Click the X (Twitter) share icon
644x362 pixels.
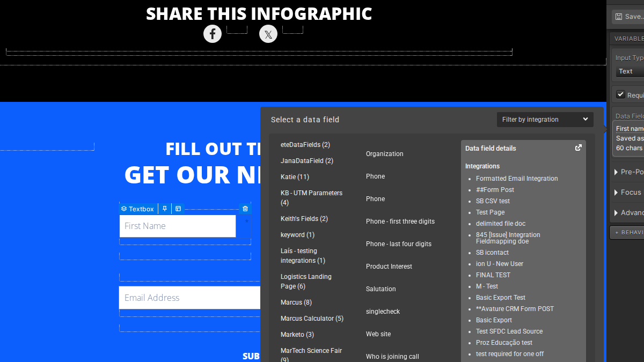coord(268,34)
